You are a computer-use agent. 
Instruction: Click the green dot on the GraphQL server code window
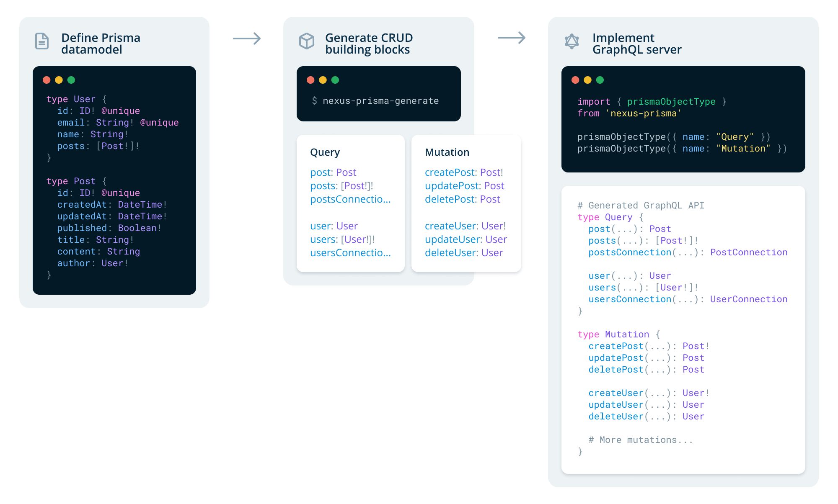click(600, 79)
